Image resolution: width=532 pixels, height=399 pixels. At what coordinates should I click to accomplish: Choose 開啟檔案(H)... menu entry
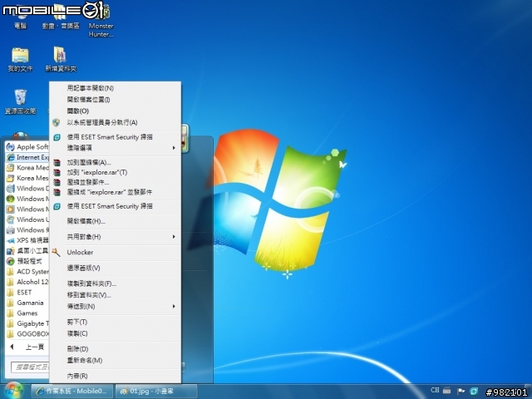[116, 221]
